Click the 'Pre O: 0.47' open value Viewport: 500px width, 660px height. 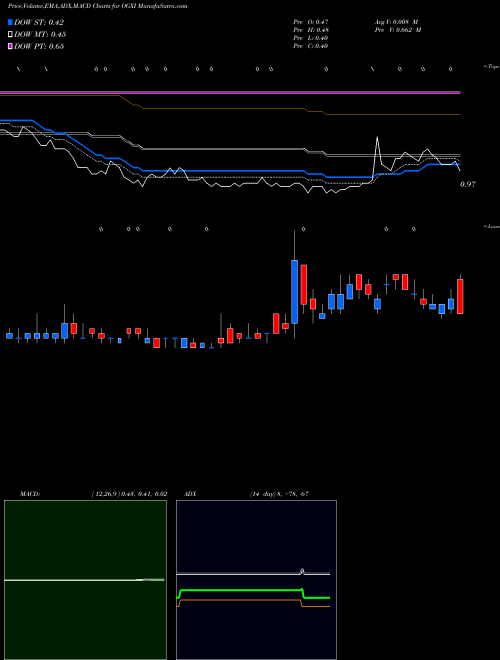coord(311,21)
